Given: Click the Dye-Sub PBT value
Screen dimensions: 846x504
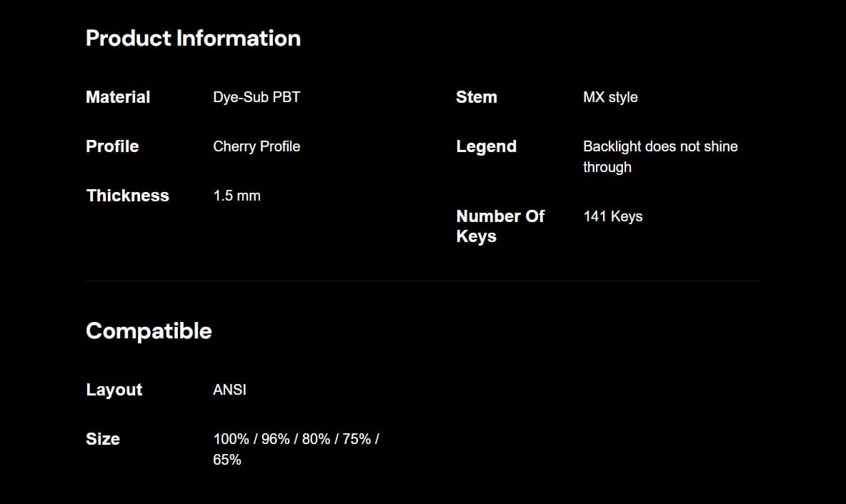Looking at the screenshot, I should (x=257, y=97).
